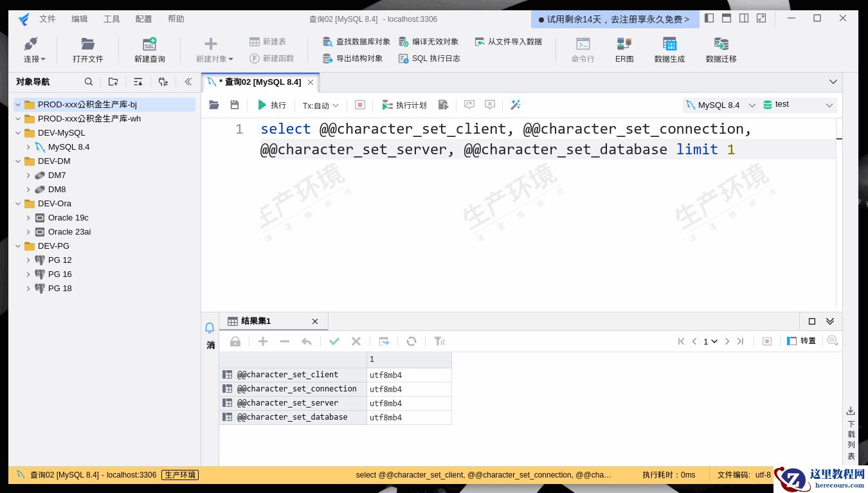This screenshot has height=493, width=868.
Task: Open the Tx:自动 transaction mode dropdown
Action: coord(321,105)
